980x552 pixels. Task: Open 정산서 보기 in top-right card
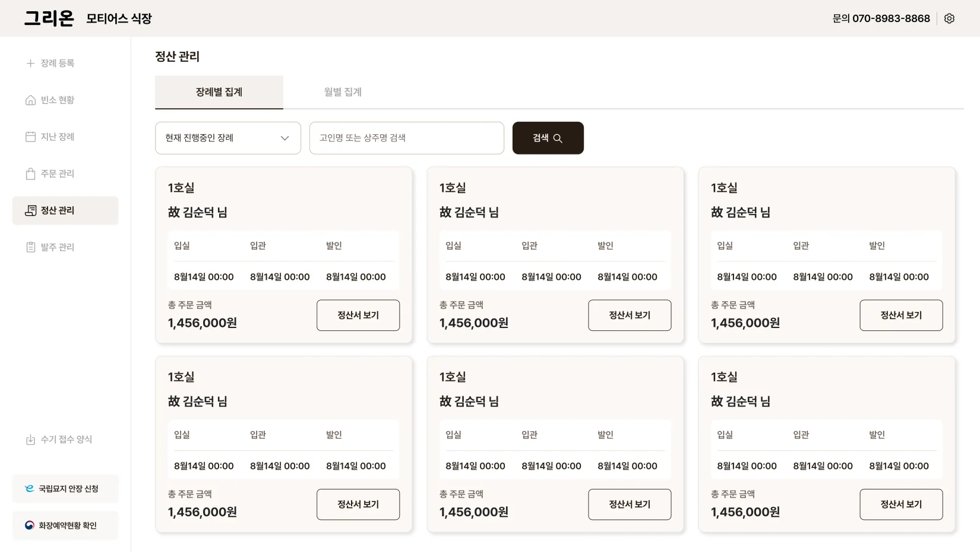point(901,315)
